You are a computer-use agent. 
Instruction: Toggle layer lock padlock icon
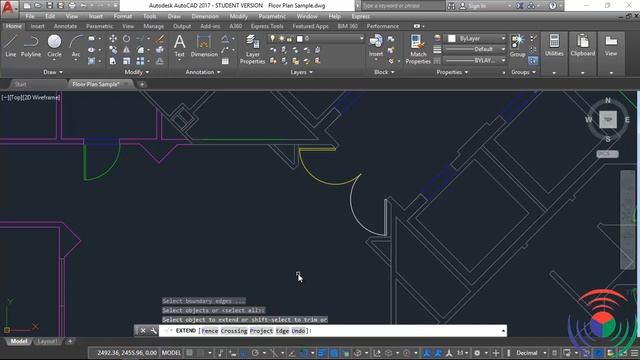(x=289, y=38)
